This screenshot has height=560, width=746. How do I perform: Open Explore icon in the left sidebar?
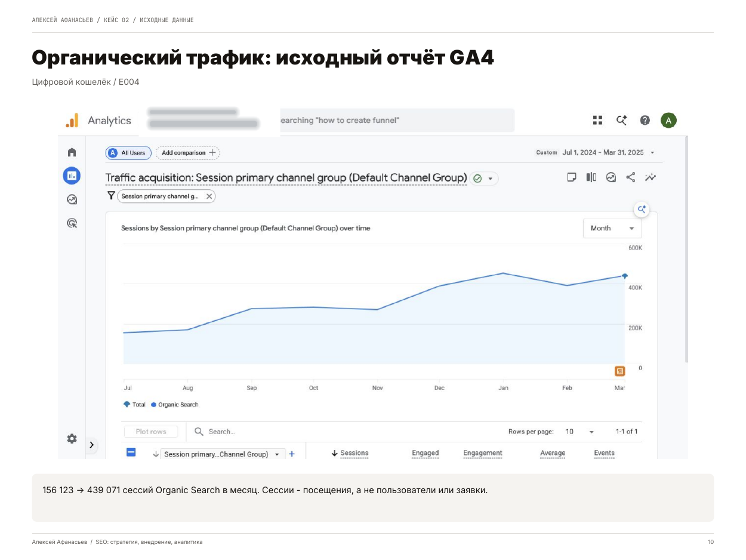[72, 199]
